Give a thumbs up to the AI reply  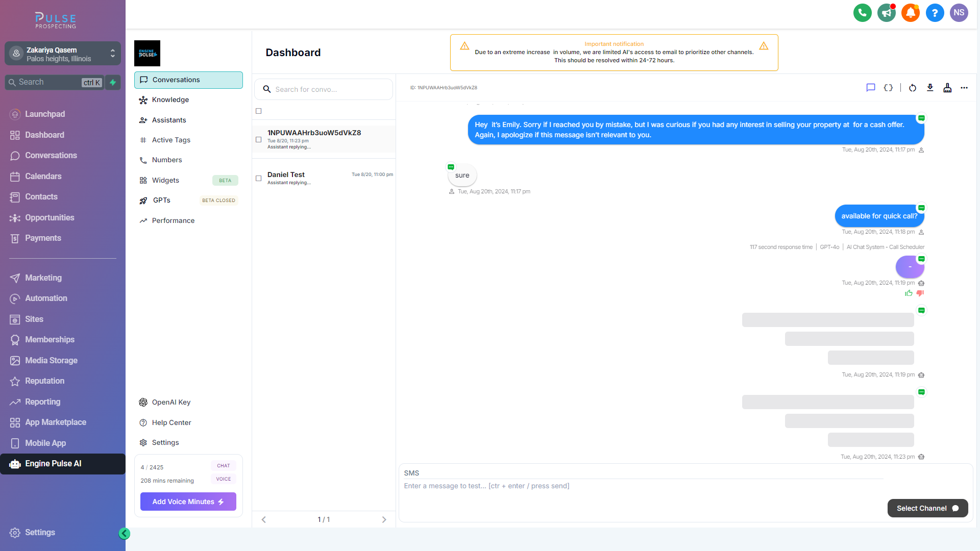tap(909, 293)
